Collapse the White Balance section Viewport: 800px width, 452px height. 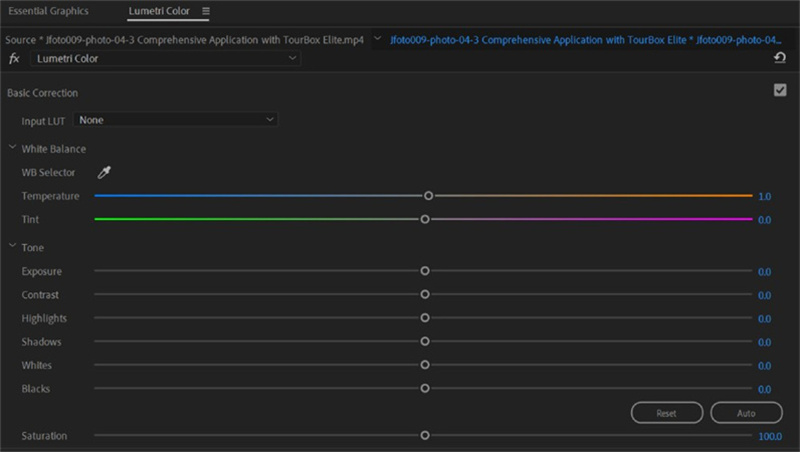point(12,148)
